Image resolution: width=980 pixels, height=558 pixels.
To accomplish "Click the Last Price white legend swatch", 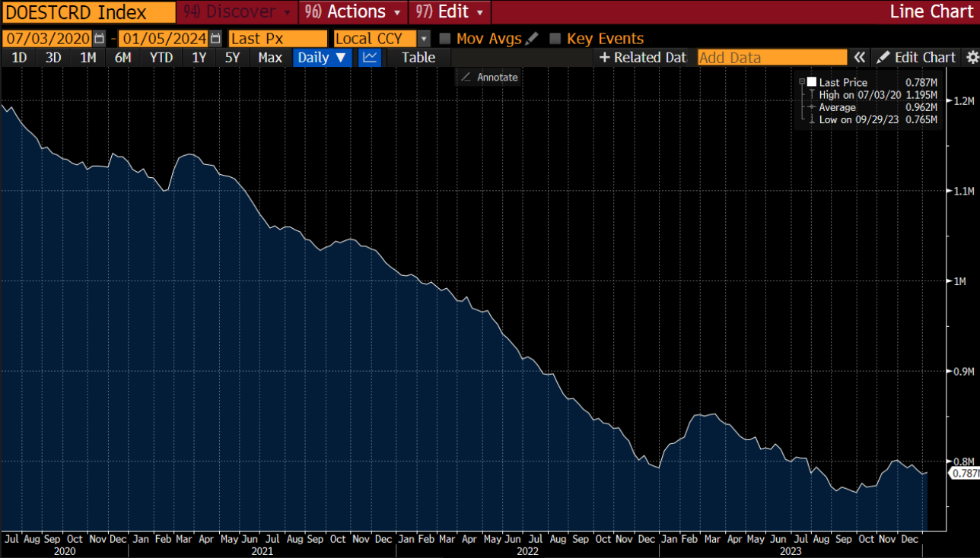I will point(812,82).
